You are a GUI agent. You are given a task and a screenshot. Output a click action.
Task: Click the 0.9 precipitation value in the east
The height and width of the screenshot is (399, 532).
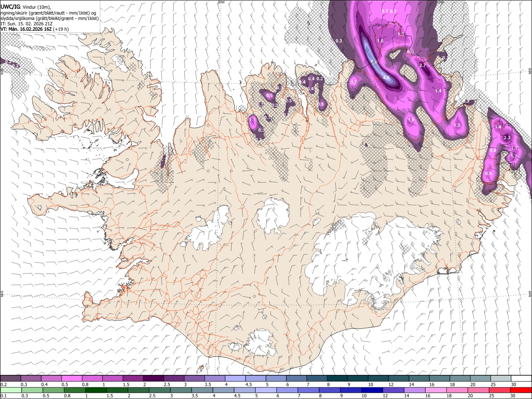pyautogui.click(x=488, y=173)
